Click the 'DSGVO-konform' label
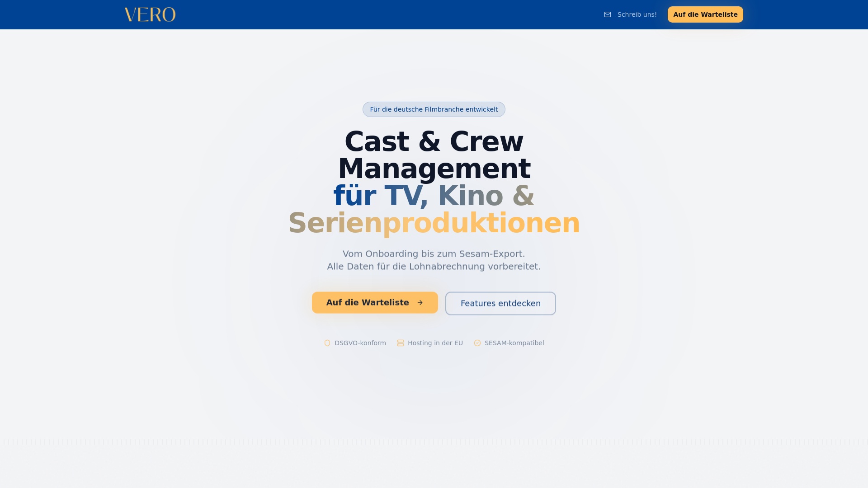The height and width of the screenshot is (488, 868). (x=360, y=343)
